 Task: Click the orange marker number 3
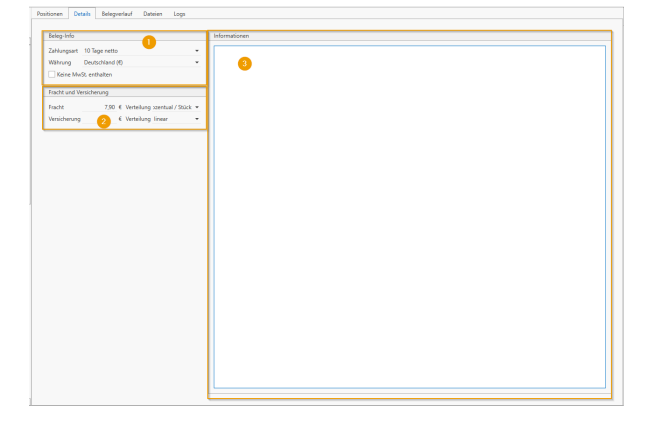click(x=244, y=64)
